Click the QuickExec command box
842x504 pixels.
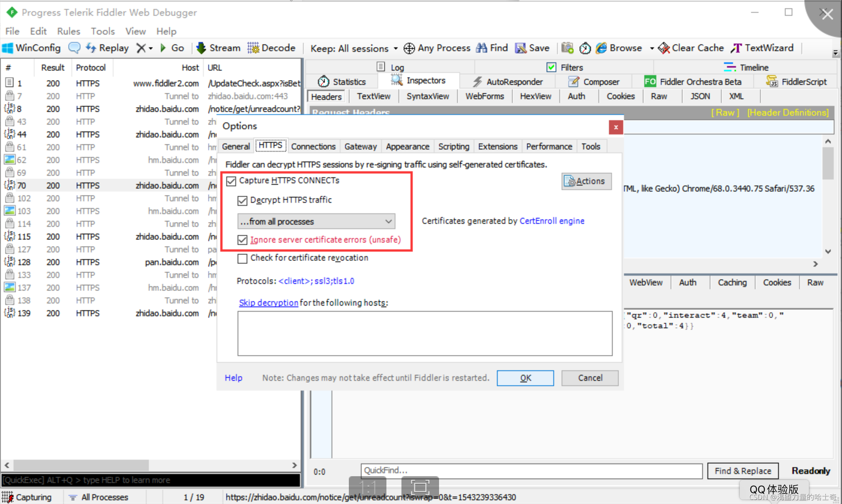[x=151, y=480]
